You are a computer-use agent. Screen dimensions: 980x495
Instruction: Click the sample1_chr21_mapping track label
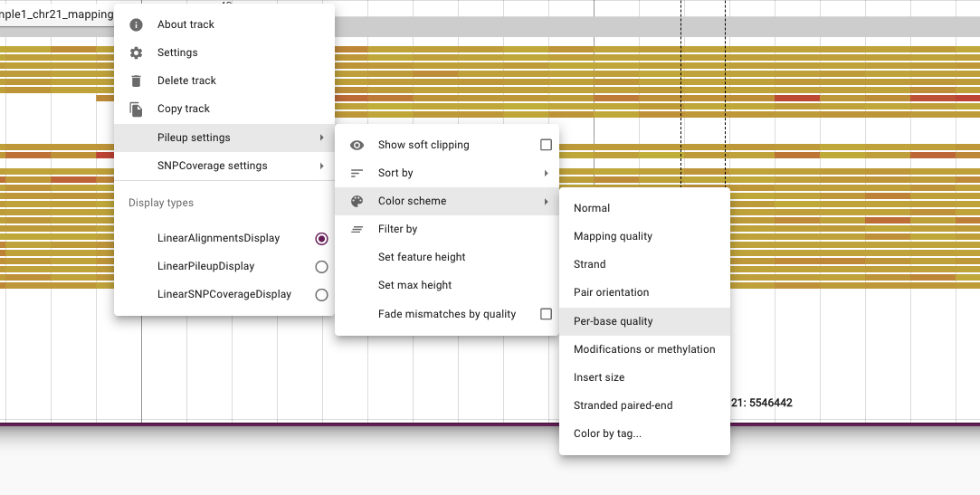click(x=56, y=14)
